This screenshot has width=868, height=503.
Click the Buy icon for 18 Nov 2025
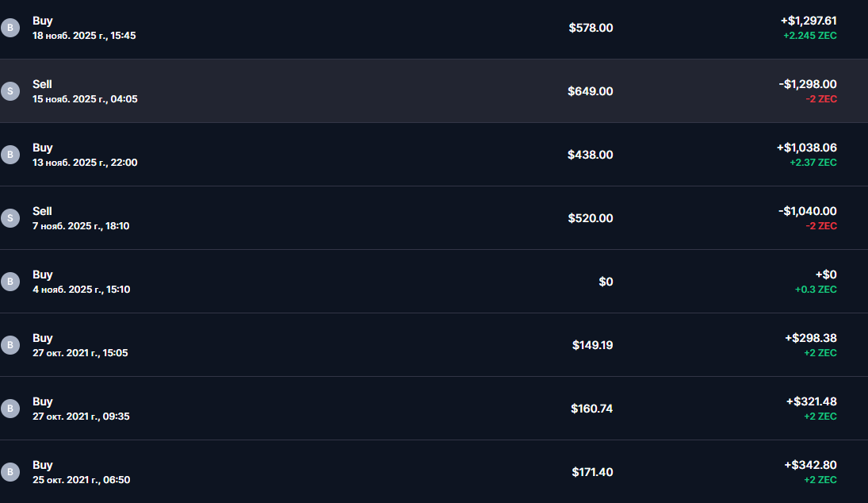tap(10, 28)
